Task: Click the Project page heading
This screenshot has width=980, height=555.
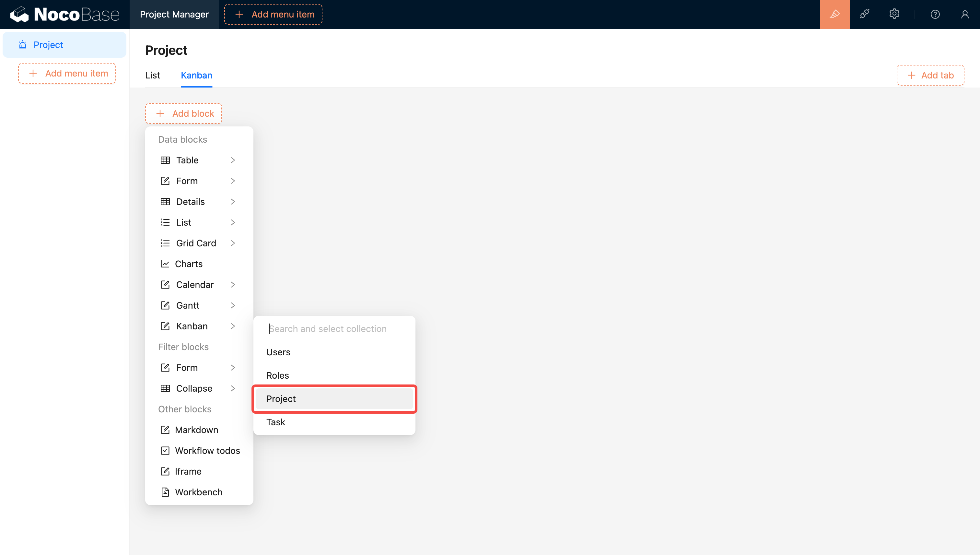Action: [x=166, y=50]
